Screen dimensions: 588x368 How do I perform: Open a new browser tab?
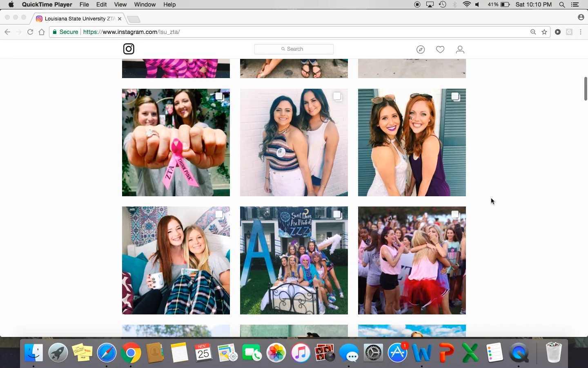tap(134, 19)
